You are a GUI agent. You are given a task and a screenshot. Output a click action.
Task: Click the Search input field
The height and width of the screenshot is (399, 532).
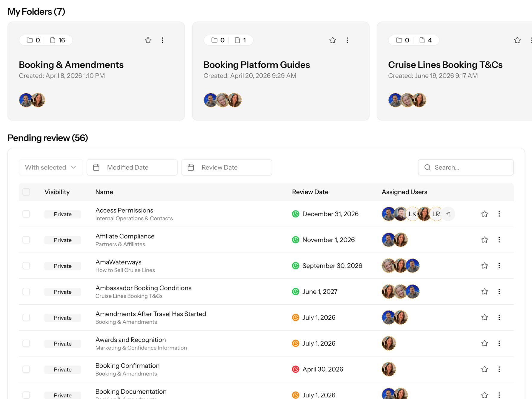coord(466,167)
